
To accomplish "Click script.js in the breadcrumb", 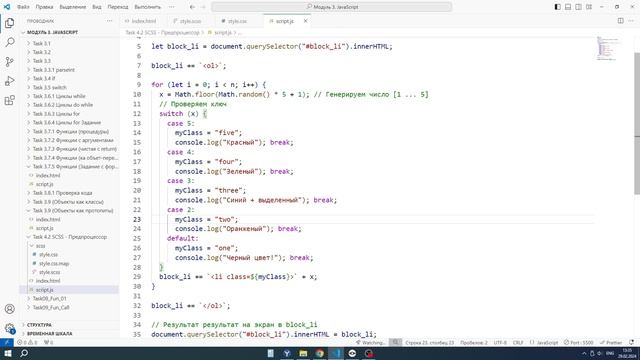I will pos(223,32).
